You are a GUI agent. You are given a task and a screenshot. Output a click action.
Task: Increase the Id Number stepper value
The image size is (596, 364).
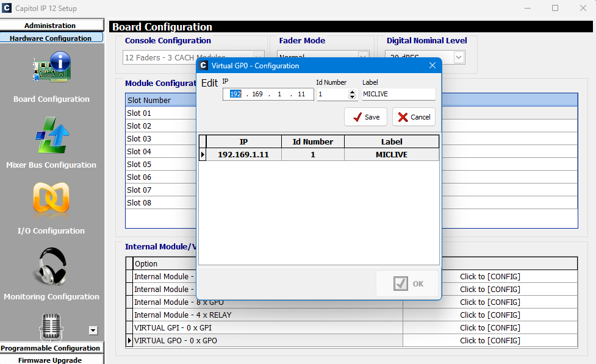tap(352, 91)
